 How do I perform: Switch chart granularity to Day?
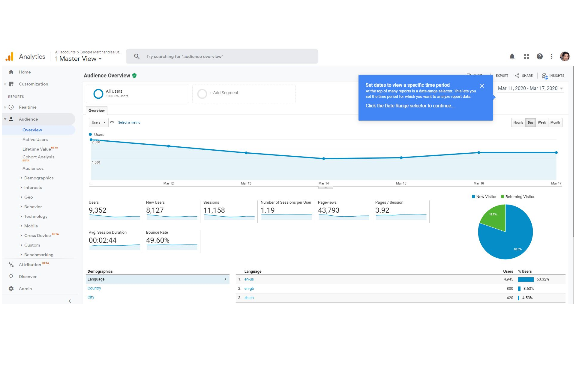pos(530,123)
